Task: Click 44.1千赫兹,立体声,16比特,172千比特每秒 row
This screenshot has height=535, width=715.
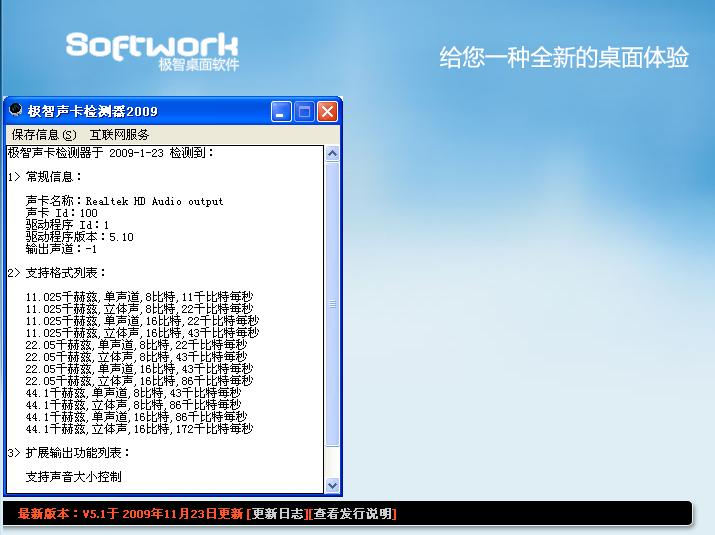Action: (139, 429)
